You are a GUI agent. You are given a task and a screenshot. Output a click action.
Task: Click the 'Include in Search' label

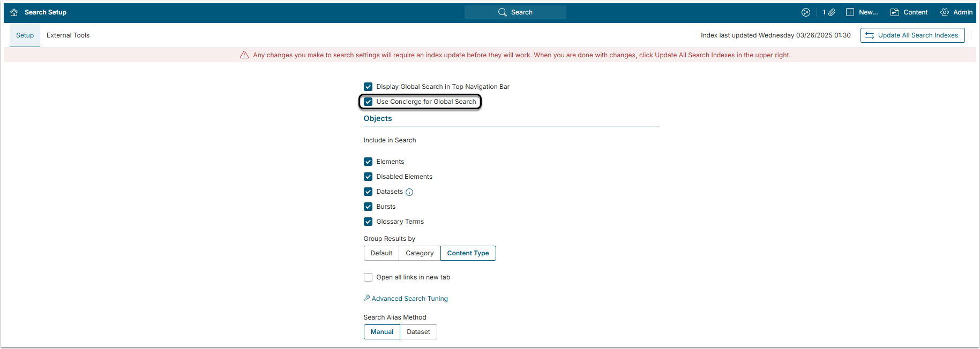pyautogui.click(x=390, y=140)
